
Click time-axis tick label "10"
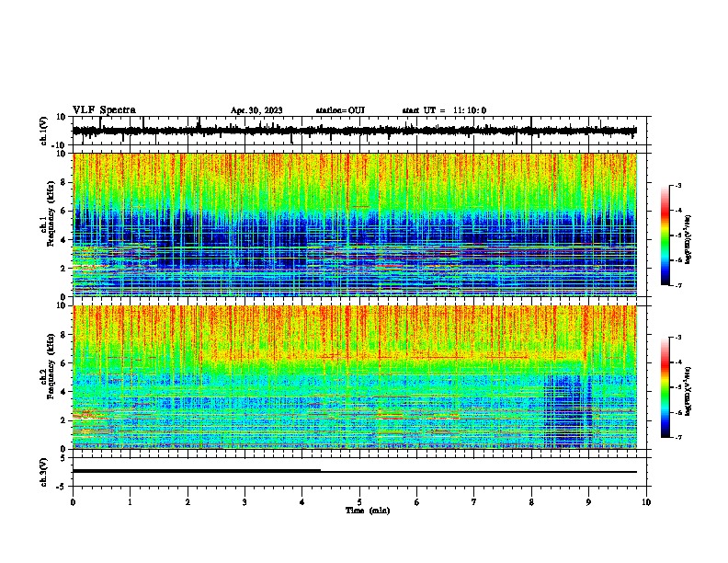(646, 502)
